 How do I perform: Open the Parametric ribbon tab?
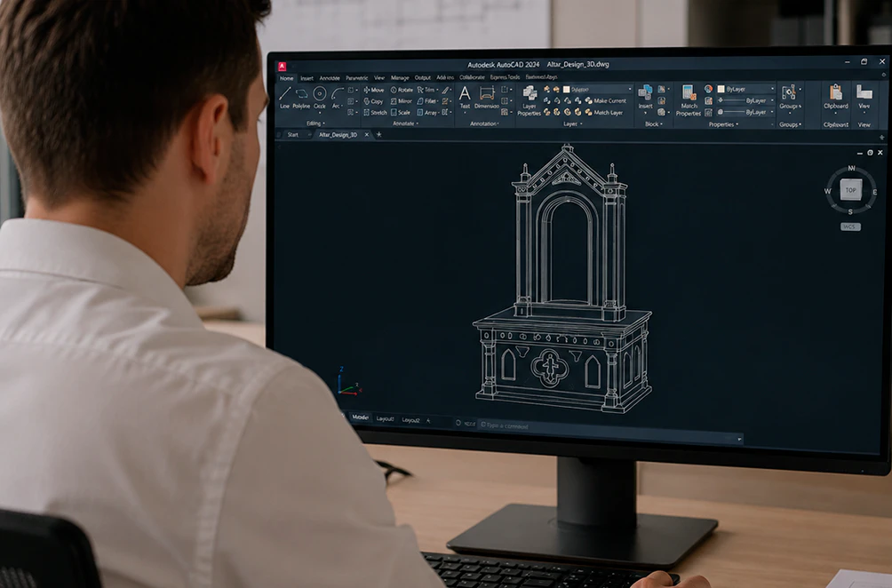356,78
